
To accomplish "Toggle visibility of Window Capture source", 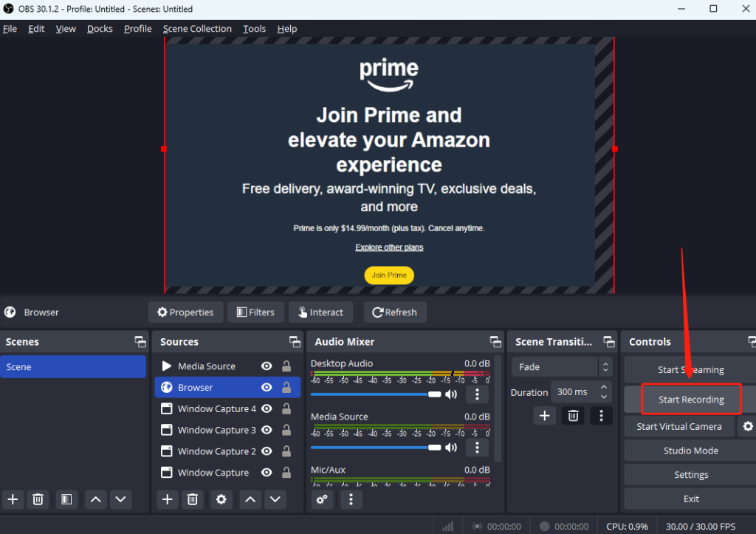I will (267, 472).
